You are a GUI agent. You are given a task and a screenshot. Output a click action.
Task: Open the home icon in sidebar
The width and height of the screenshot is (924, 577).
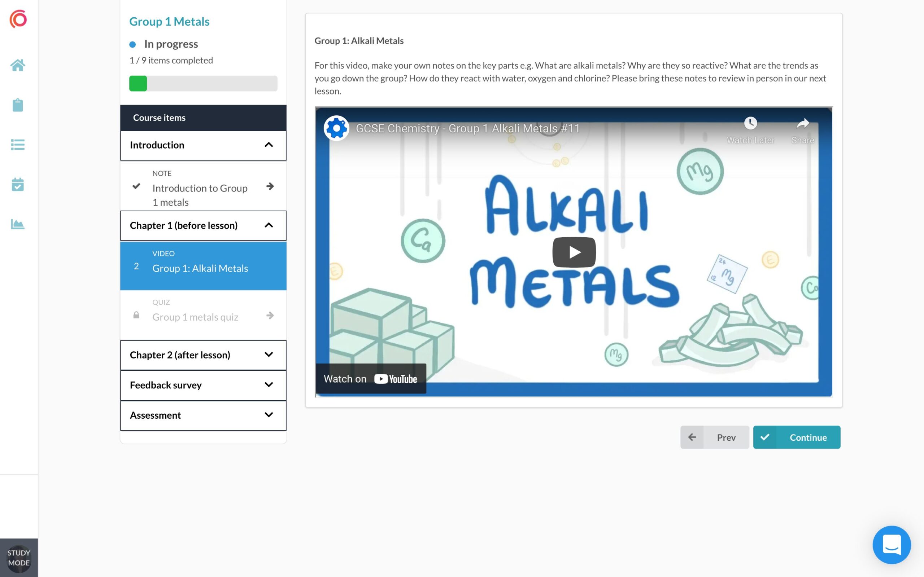[x=18, y=65]
